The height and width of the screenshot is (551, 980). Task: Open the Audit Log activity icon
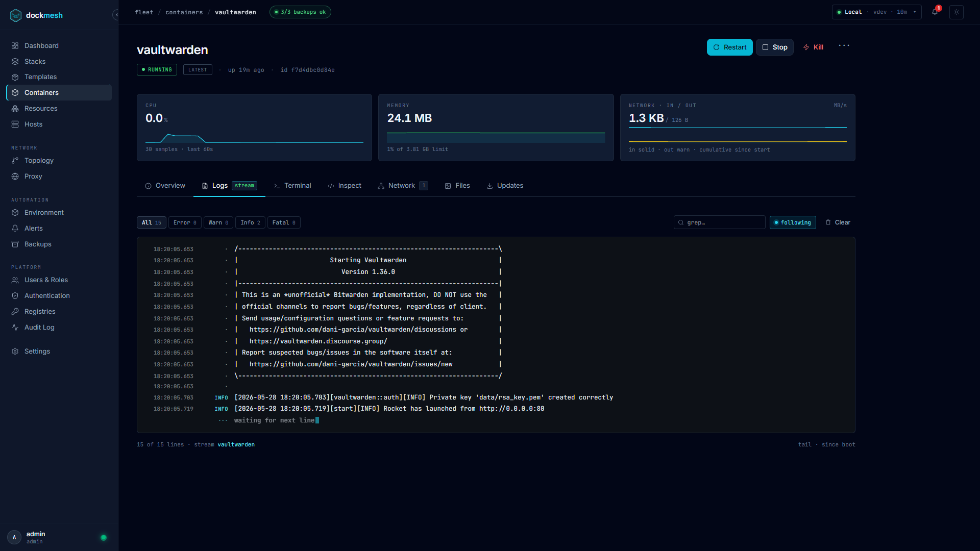pos(15,328)
